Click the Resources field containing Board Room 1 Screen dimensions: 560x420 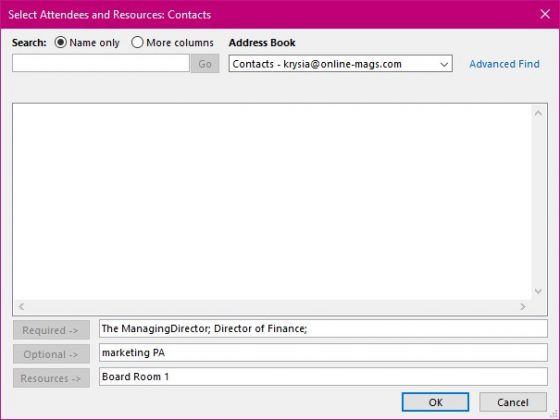tap(323, 376)
